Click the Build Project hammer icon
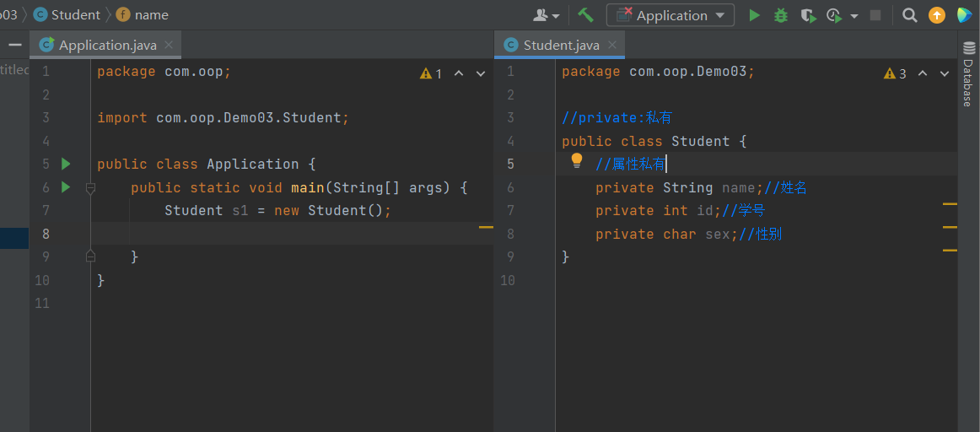Image resolution: width=980 pixels, height=432 pixels. point(585,15)
